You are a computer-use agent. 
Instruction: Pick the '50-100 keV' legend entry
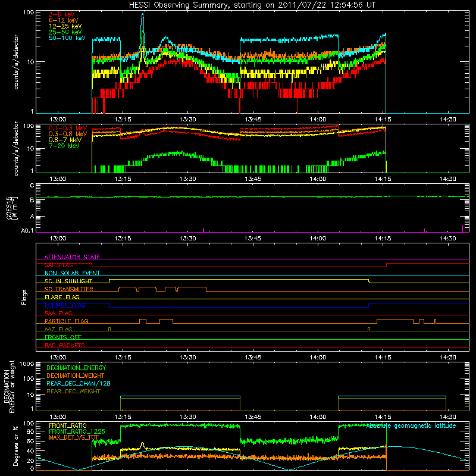[x=67, y=38]
